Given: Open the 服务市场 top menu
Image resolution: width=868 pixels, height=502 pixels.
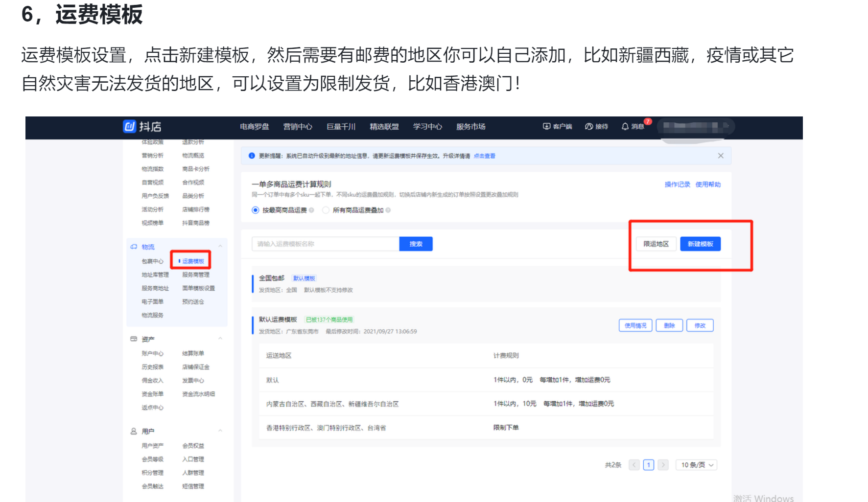Looking at the screenshot, I should (471, 127).
